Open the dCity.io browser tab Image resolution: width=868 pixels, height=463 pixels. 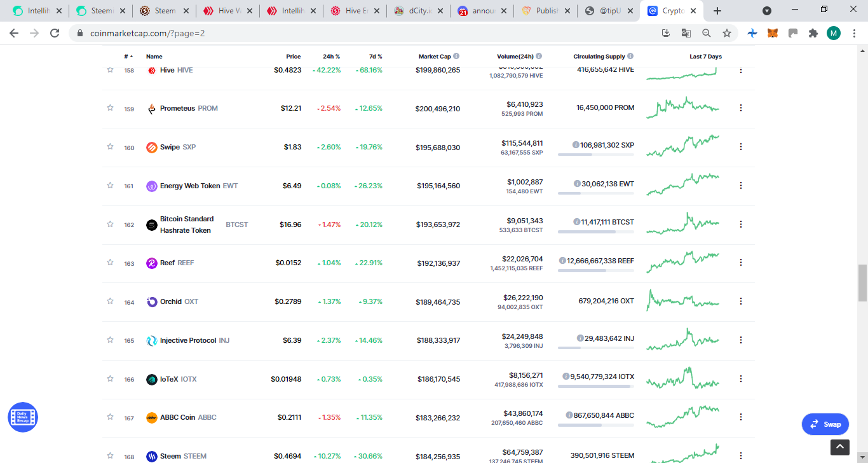click(417, 11)
